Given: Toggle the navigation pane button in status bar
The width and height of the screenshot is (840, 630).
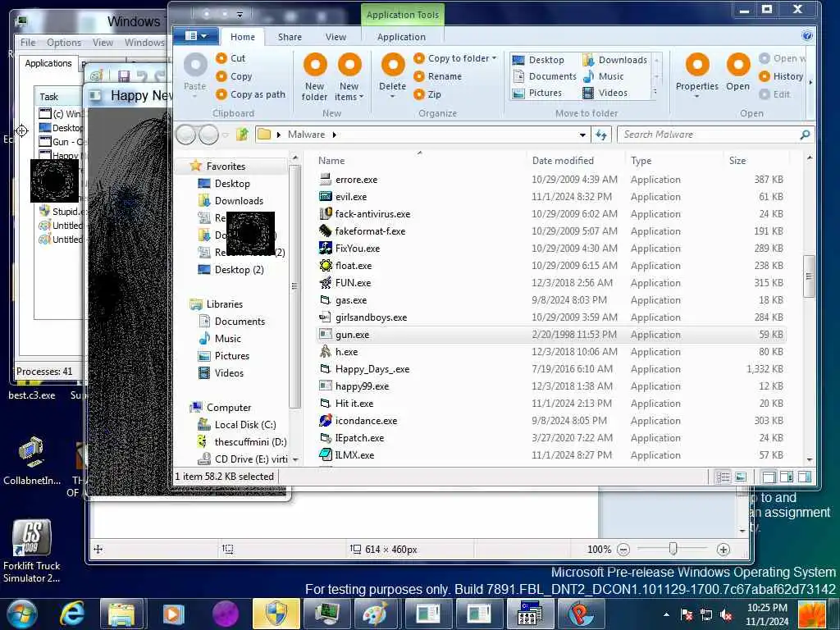Looking at the screenshot, I should tap(769, 477).
